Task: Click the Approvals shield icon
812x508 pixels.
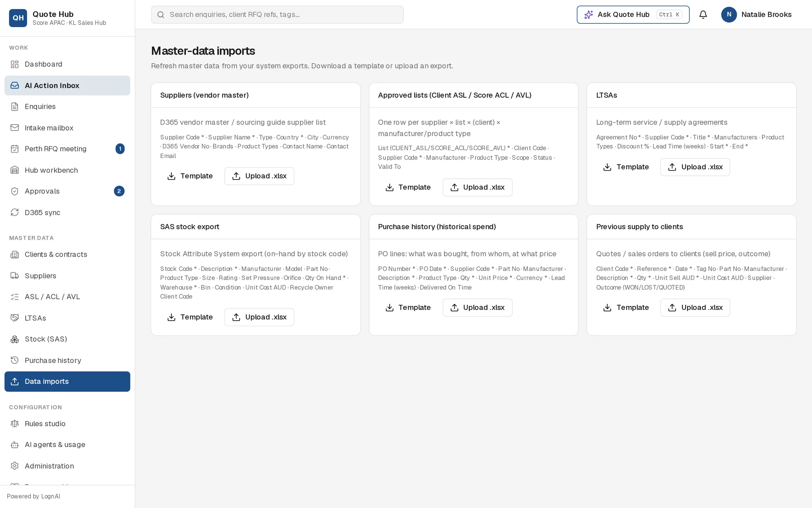Action: point(15,191)
